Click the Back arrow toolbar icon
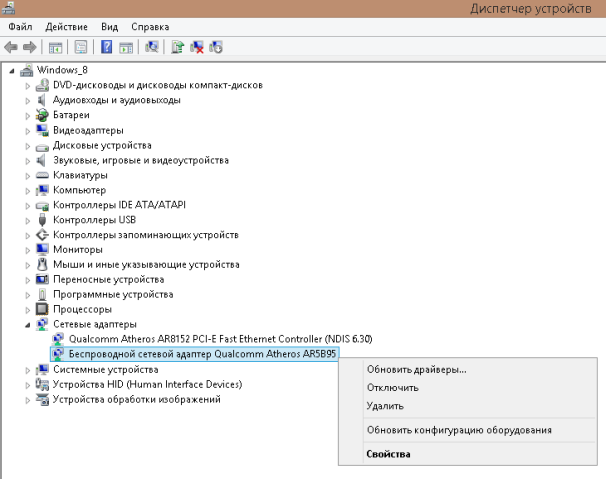The image size is (606, 479). pyautogui.click(x=11, y=47)
